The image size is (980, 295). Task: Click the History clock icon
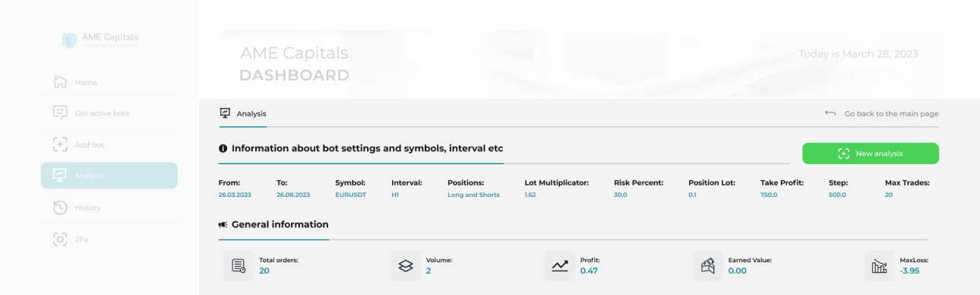[x=60, y=208]
